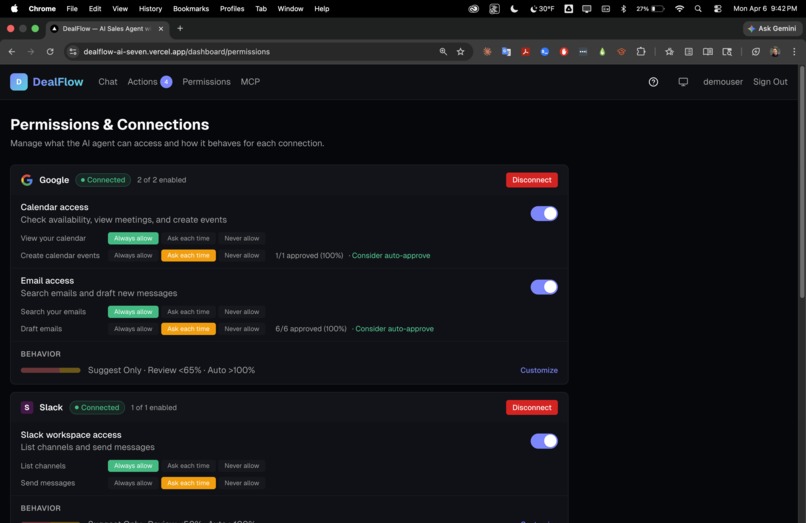
Task: Toggle Calendar access switch off
Action: 544,213
